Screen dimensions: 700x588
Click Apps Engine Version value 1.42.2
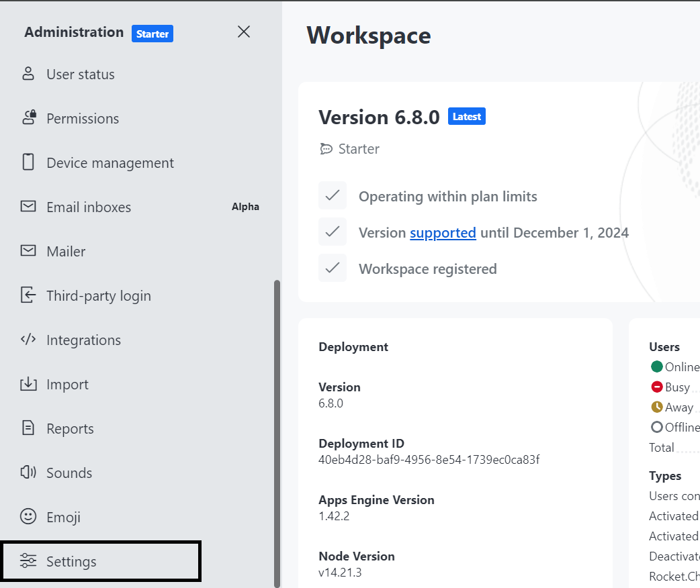coord(334,516)
